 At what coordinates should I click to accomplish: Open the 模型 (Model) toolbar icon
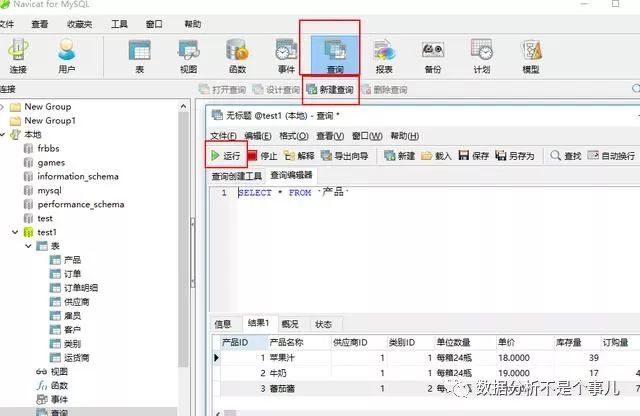click(531, 54)
